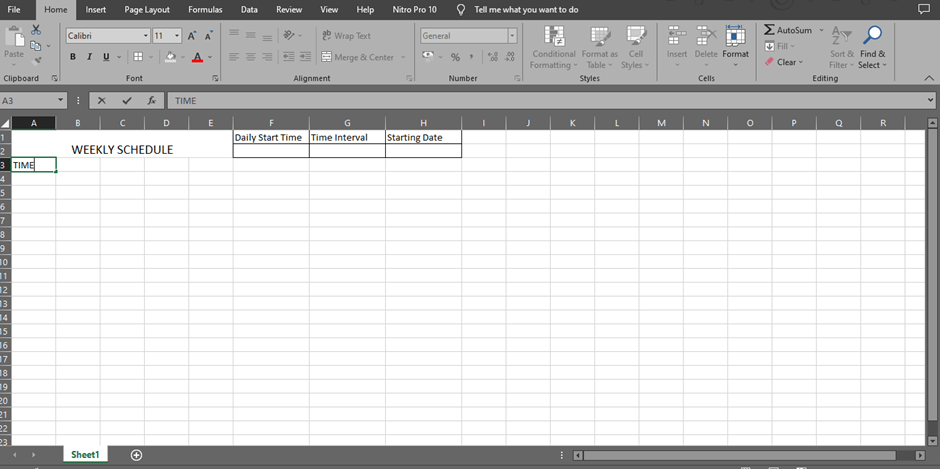Toggle Bold formatting
Viewport: 940px width, 469px height.
(73, 57)
